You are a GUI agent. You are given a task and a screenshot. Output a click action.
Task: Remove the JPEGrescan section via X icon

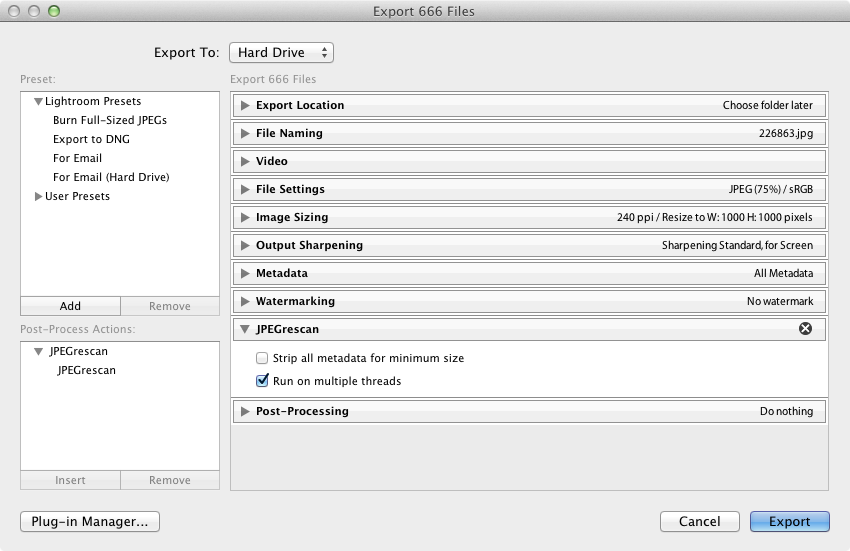805,329
